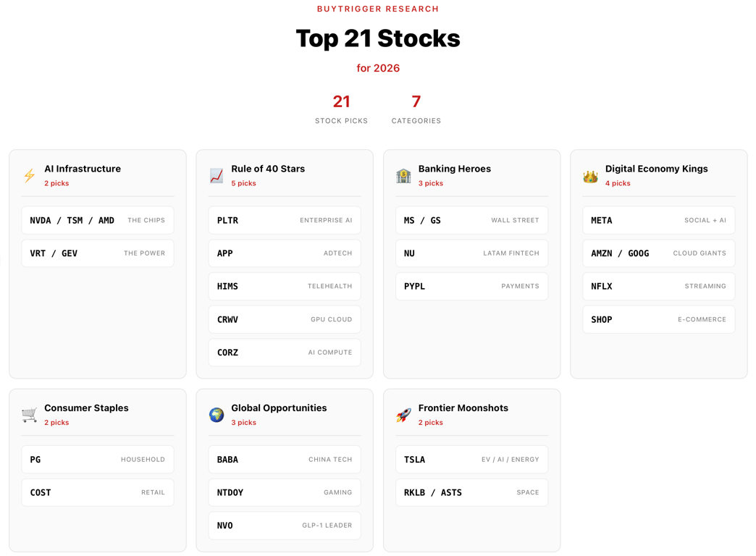
Task: Click '3 picks' under Global Opportunities
Action: click(243, 422)
